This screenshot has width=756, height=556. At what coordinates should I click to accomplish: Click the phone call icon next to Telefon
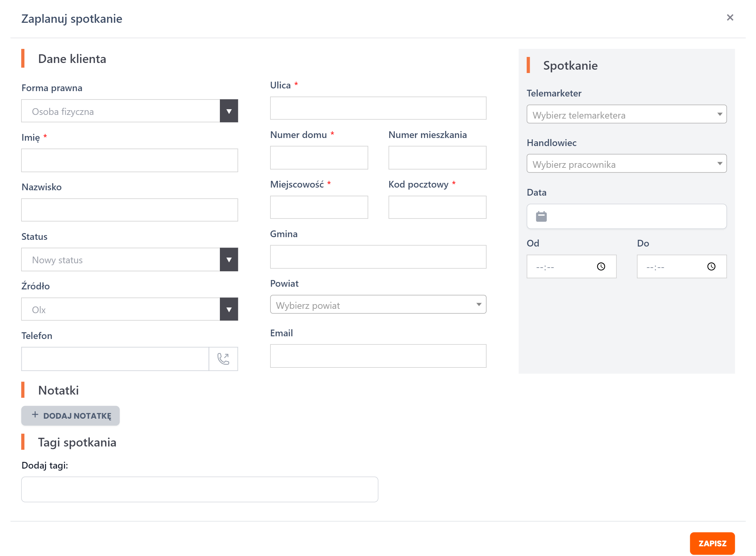coord(223,359)
